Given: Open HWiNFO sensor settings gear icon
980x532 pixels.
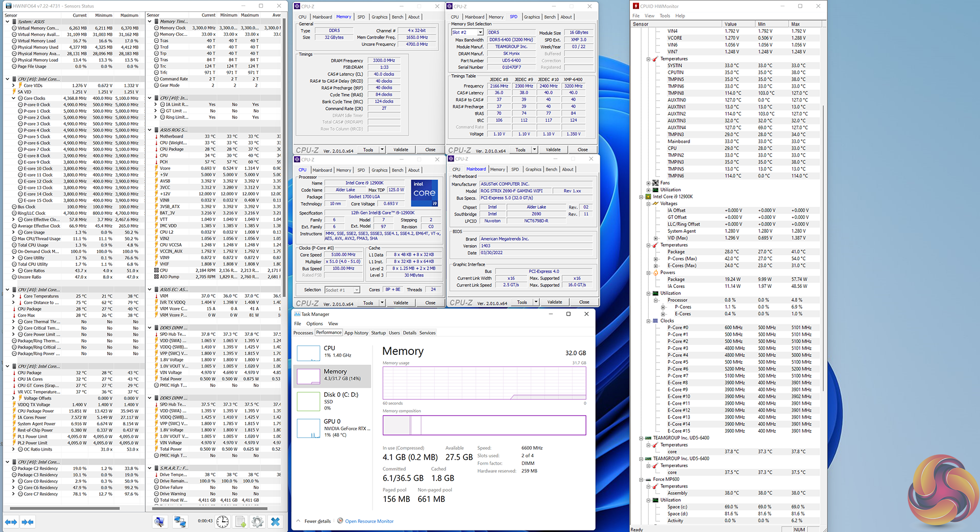Looking at the screenshot, I should [x=258, y=522].
